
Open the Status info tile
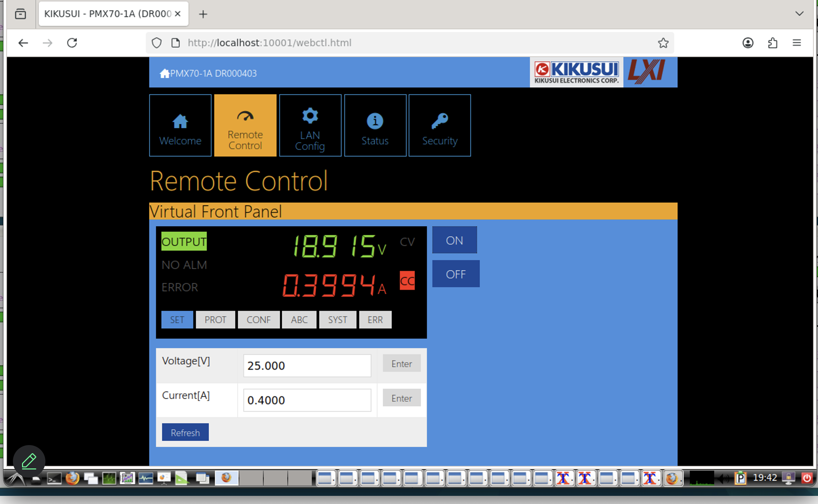(375, 125)
